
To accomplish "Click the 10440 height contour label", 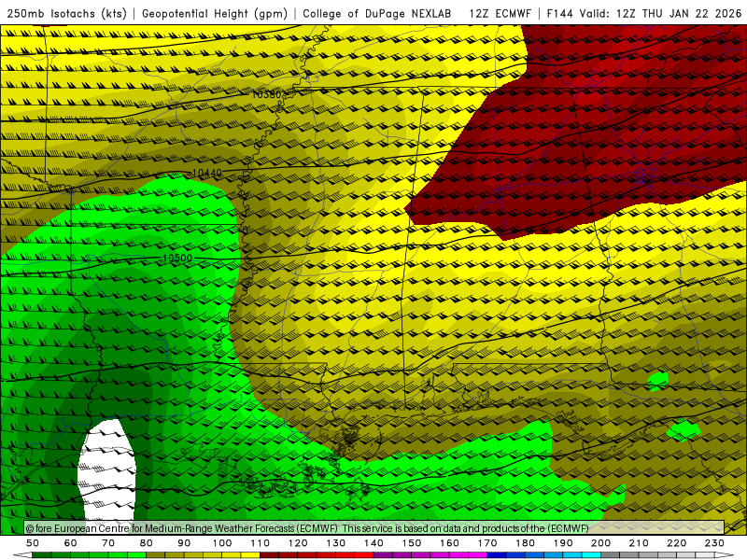I will [x=207, y=173].
